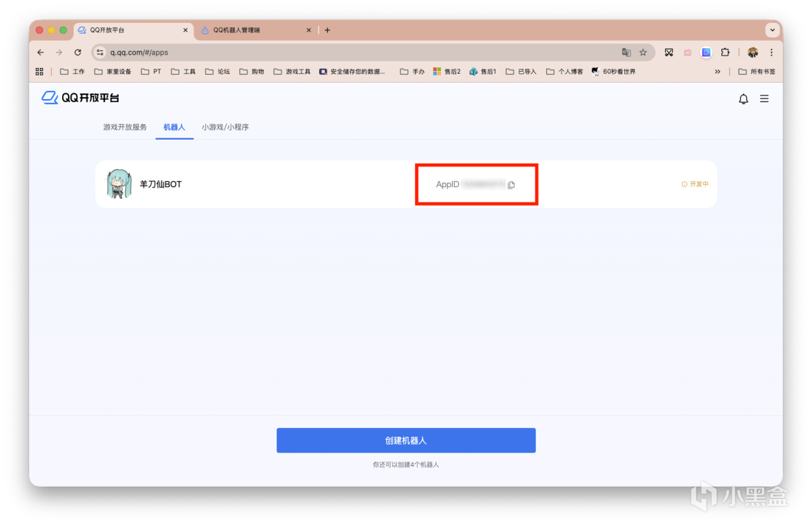The width and height of the screenshot is (812, 525).
Task: Click the pink extension icon in toolbar
Action: (x=687, y=53)
